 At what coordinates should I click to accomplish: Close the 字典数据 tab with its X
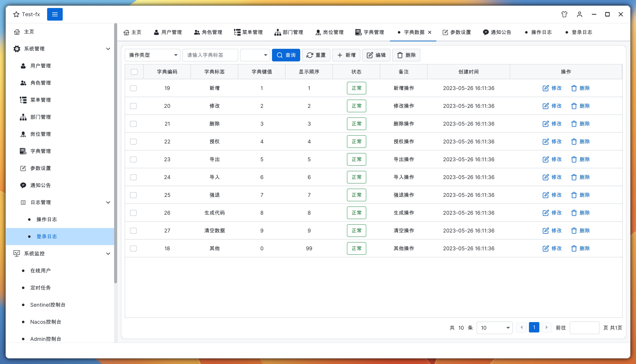[430, 32]
